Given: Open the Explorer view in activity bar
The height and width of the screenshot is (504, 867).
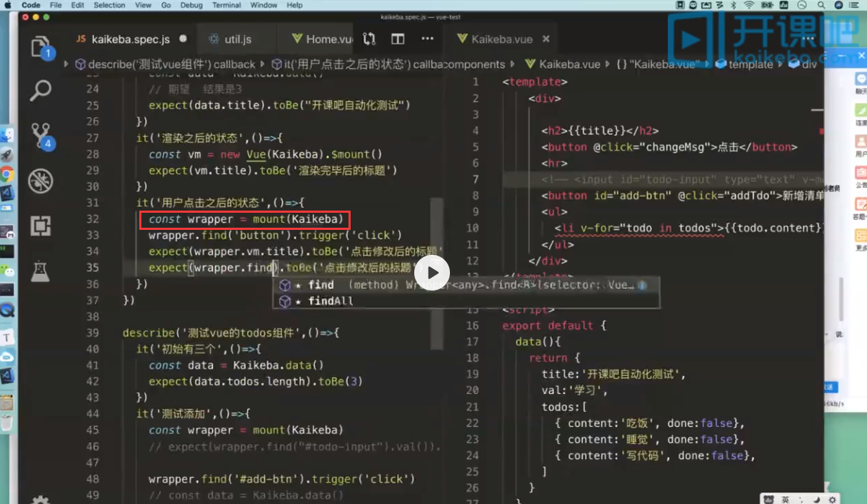Looking at the screenshot, I should (x=41, y=47).
